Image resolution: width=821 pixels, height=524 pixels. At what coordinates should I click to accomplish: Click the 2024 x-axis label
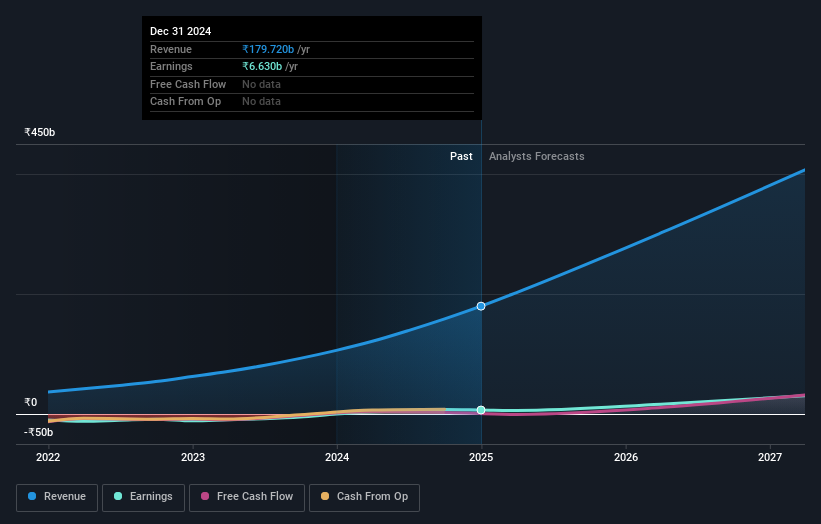click(x=337, y=457)
